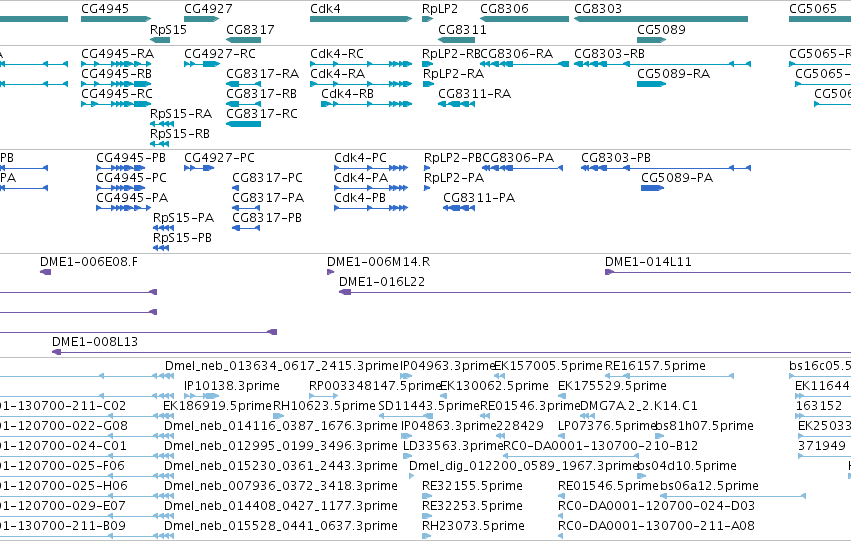
Task: Select the CG8303 gene label
Action: pyautogui.click(x=598, y=9)
